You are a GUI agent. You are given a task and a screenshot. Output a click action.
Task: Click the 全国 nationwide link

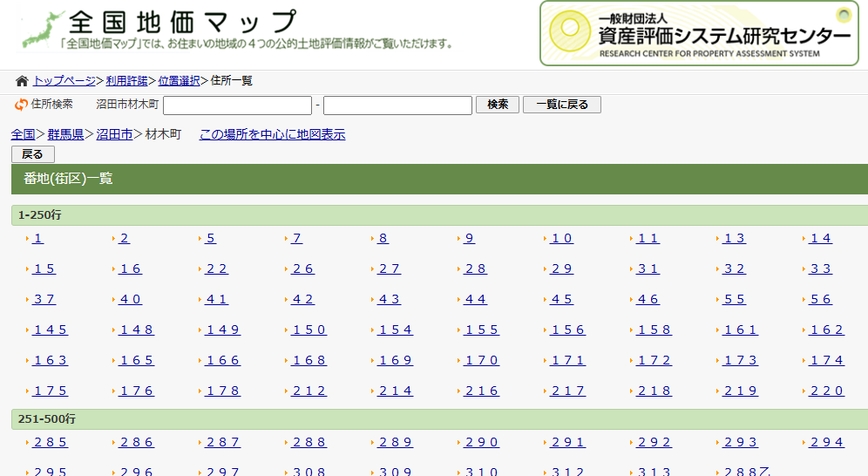[23, 134]
